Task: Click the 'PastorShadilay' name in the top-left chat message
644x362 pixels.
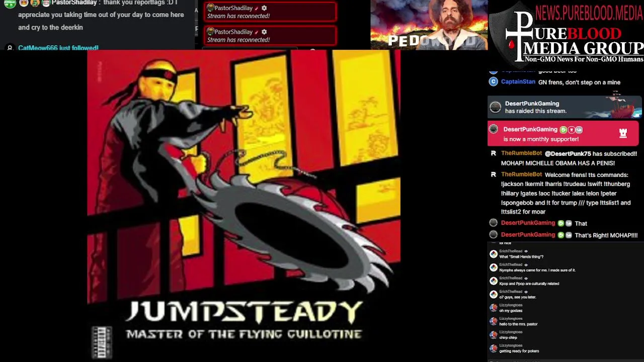Action: [x=74, y=3]
